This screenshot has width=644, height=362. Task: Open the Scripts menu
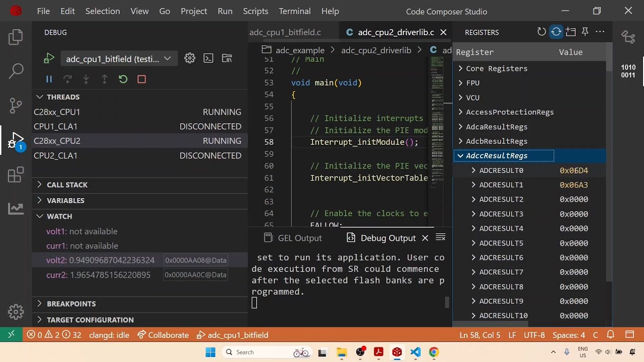pos(256,11)
